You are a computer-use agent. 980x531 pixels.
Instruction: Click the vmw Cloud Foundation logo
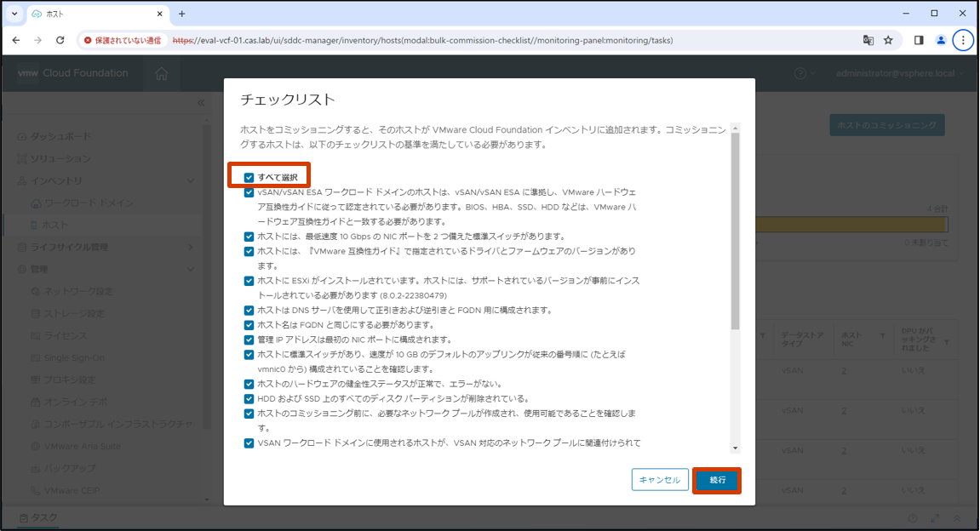[x=72, y=73]
